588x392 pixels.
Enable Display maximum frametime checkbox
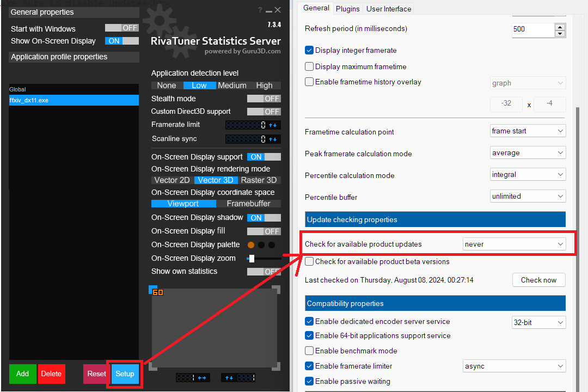(x=309, y=66)
